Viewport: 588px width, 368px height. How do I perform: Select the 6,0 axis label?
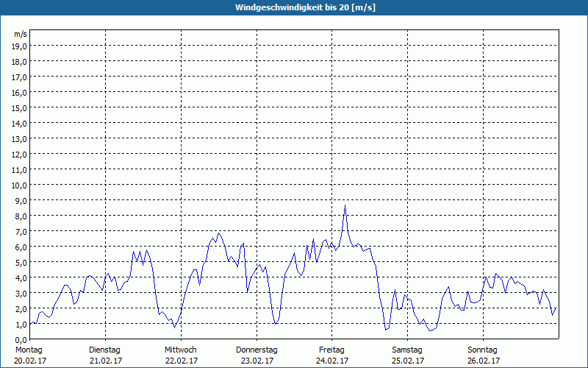point(21,247)
